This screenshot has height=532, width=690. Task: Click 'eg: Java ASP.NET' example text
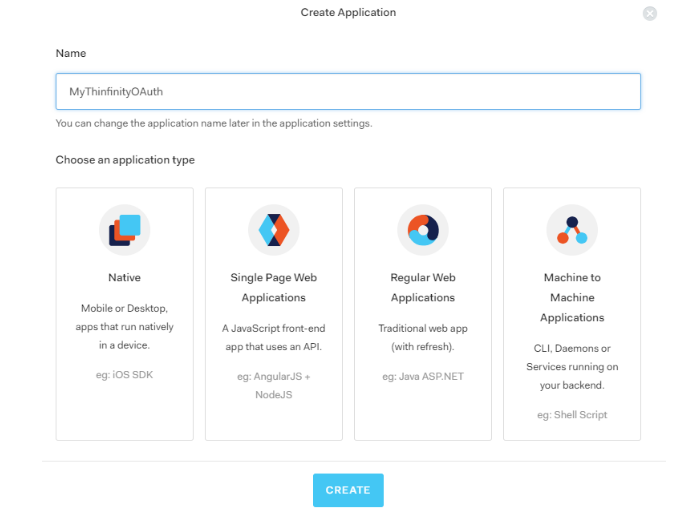click(x=423, y=377)
